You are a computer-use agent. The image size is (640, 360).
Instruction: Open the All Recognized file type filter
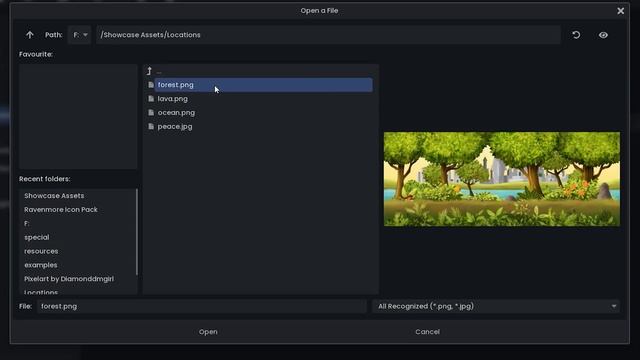pyautogui.click(x=496, y=307)
